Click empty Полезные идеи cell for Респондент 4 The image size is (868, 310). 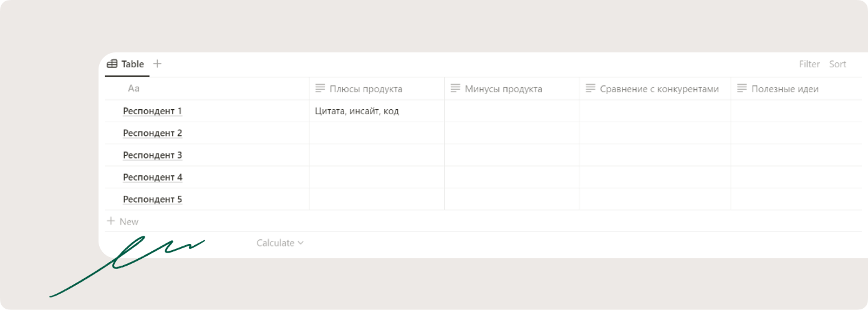tap(796, 177)
